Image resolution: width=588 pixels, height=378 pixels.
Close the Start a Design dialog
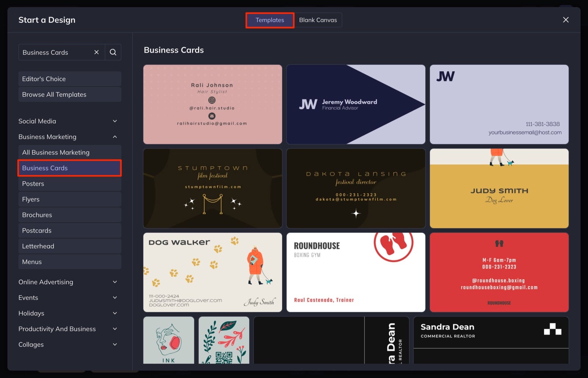566,20
